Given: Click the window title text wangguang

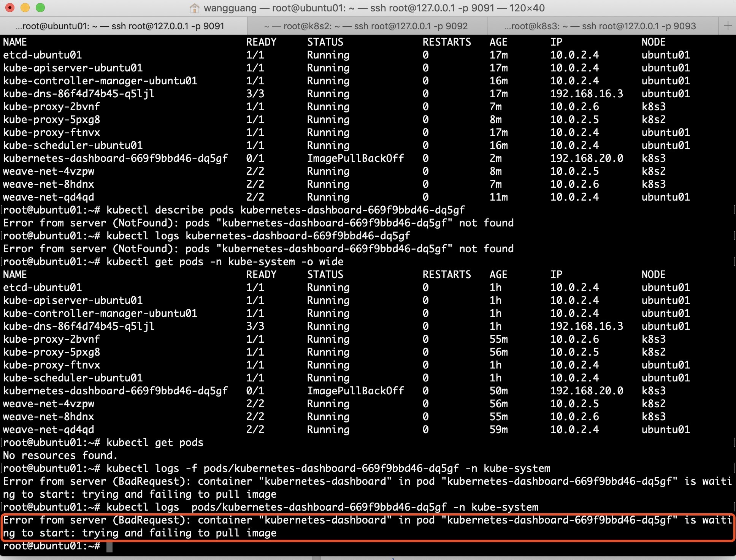Looking at the screenshot, I should coord(230,8).
